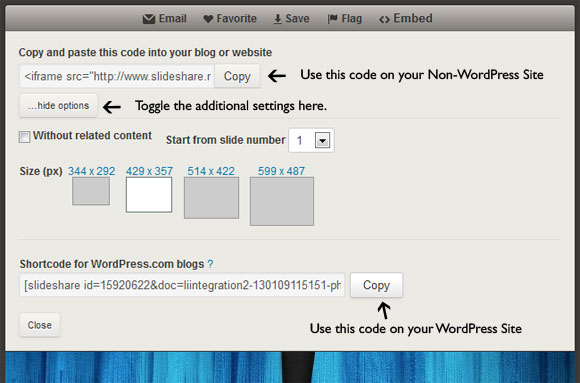Click the Embed angle-brackets icon
This screenshot has height=383, width=580.
tap(384, 20)
